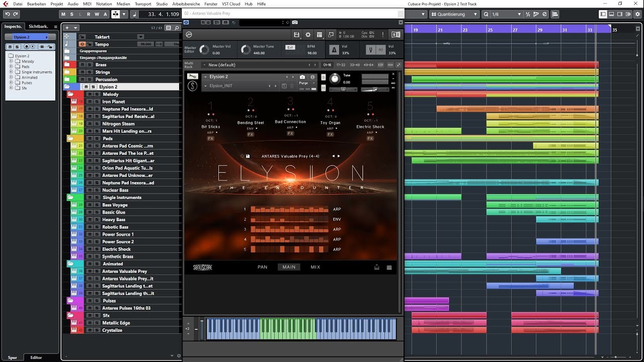The width and height of the screenshot is (644, 362).
Task: Select the 17-32 multi rack page
Action: [341, 65]
